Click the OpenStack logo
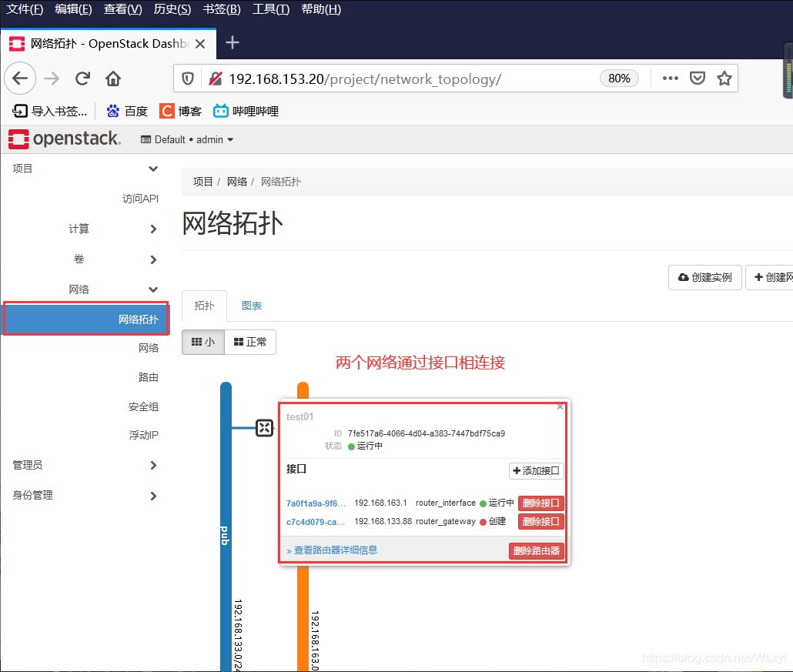Image resolution: width=793 pixels, height=672 pixels. pos(65,139)
